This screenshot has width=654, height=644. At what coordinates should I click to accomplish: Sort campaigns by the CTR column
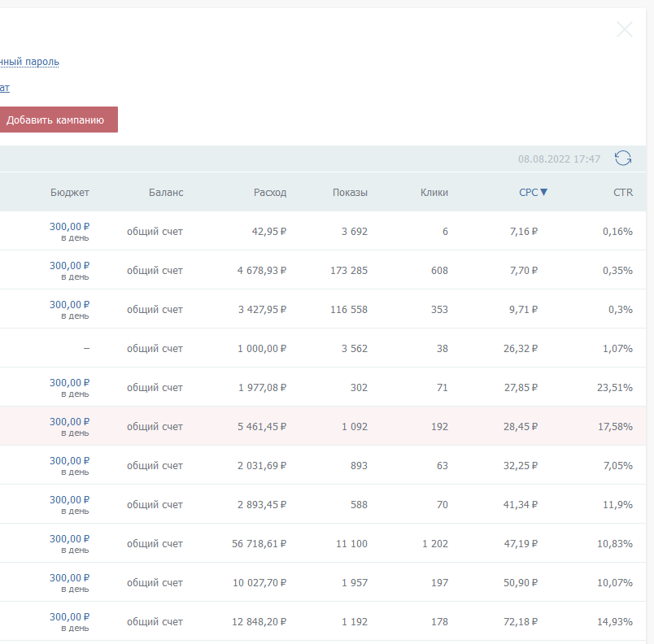click(x=623, y=193)
